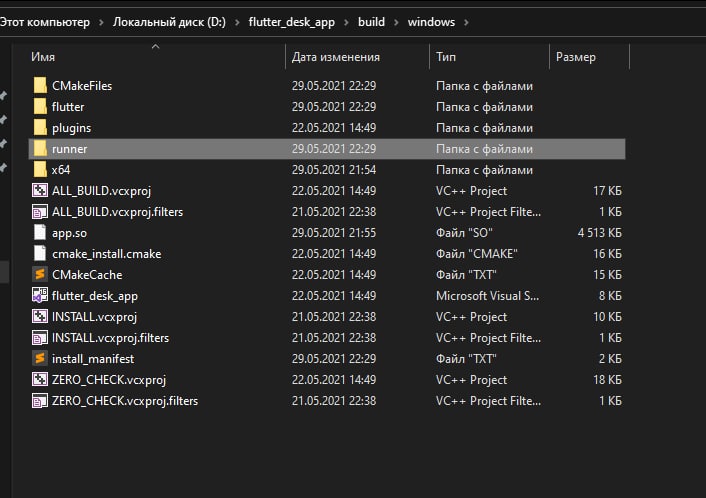
Task: Click the plugins folder icon
Action: pos(40,128)
